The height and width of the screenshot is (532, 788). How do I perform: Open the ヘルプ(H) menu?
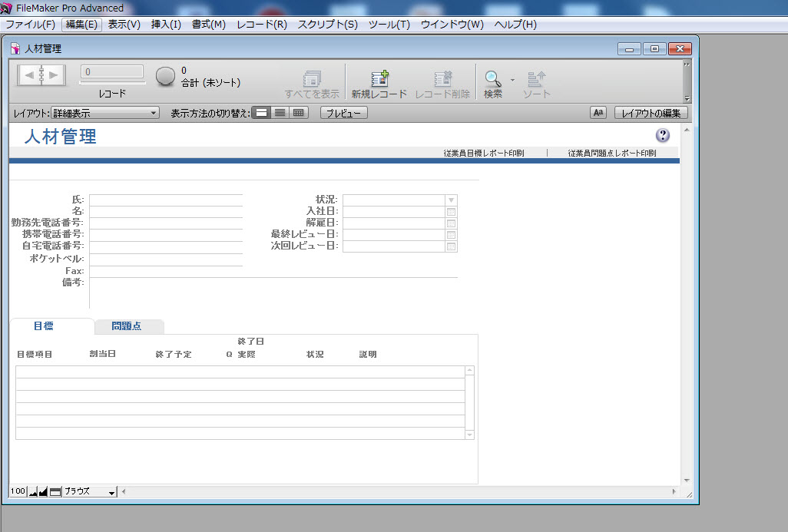pos(515,25)
